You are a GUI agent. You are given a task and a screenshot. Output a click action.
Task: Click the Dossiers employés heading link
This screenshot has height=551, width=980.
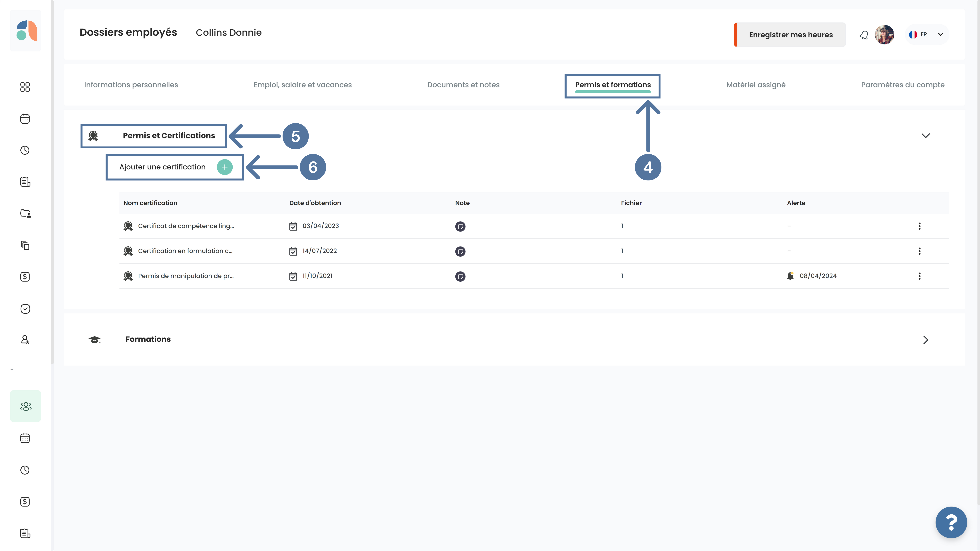(x=128, y=32)
